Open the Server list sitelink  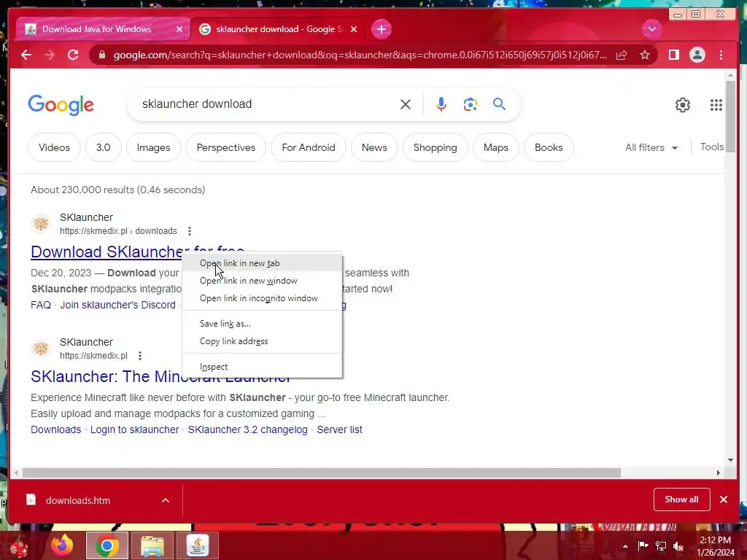pyautogui.click(x=340, y=429)
